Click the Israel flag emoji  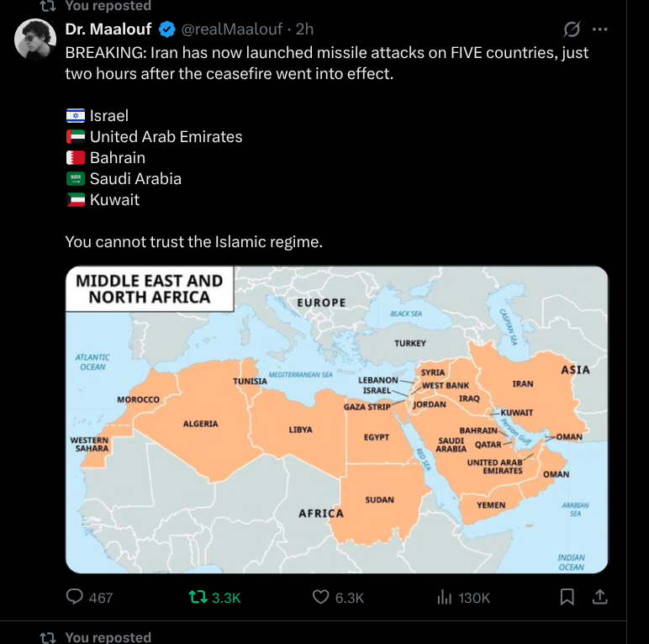click(x=76, y=116)
